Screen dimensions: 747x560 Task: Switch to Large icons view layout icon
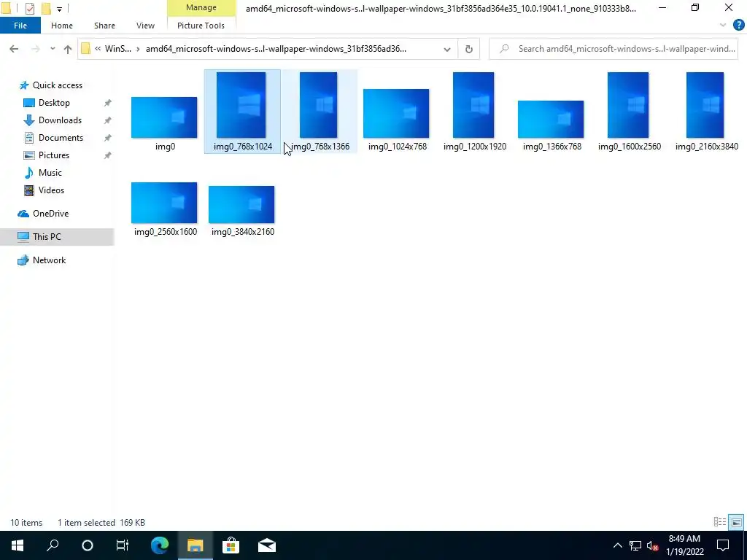coord(736,522)
